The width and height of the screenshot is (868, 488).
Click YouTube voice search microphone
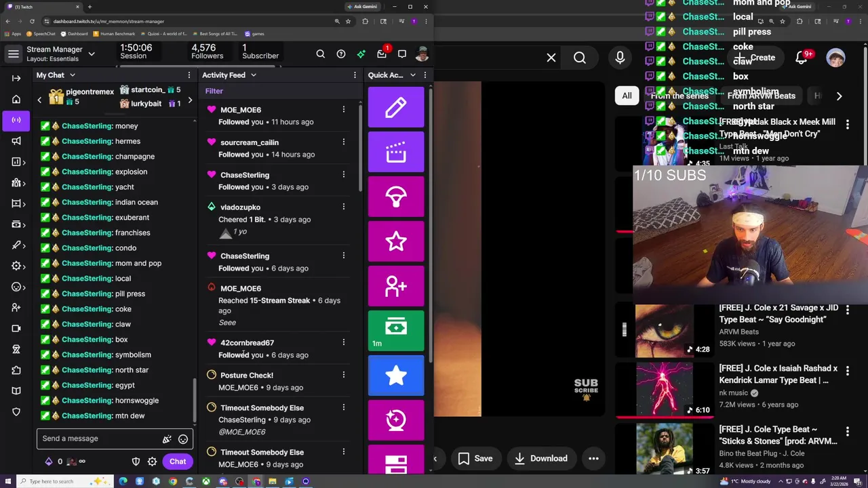(620, 58)
